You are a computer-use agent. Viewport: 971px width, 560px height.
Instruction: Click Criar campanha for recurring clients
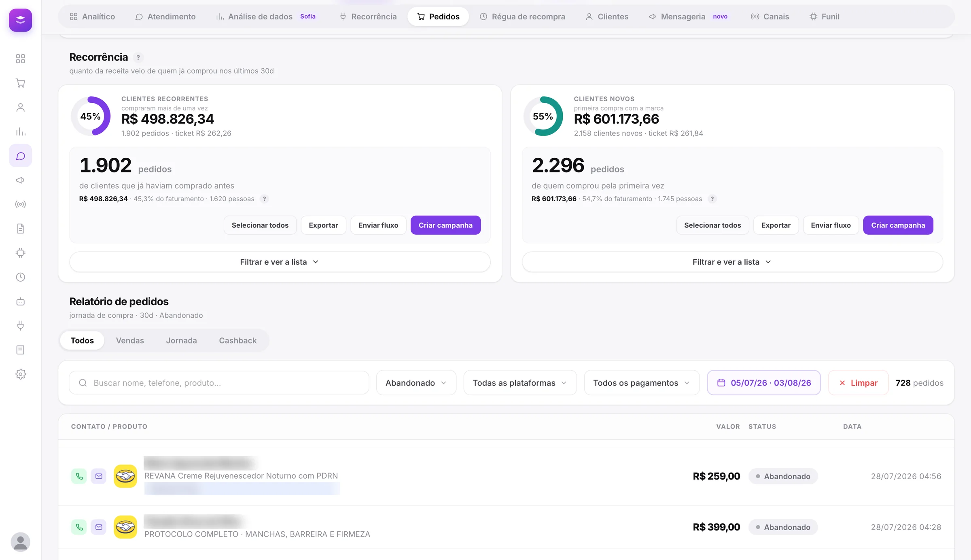[x=445, y=225]
